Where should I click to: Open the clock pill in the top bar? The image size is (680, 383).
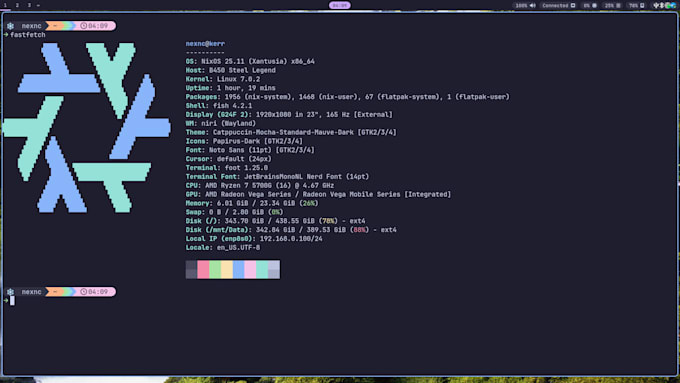point(340,5)
